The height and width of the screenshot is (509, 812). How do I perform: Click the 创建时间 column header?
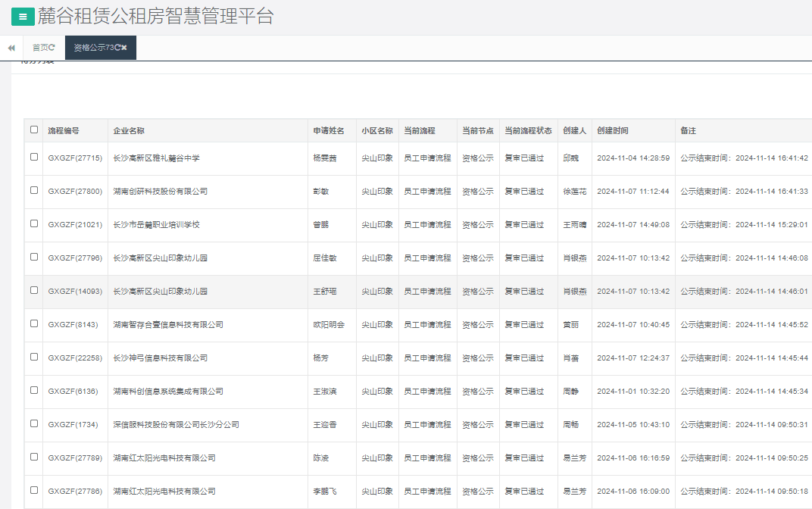click(612, 131)
